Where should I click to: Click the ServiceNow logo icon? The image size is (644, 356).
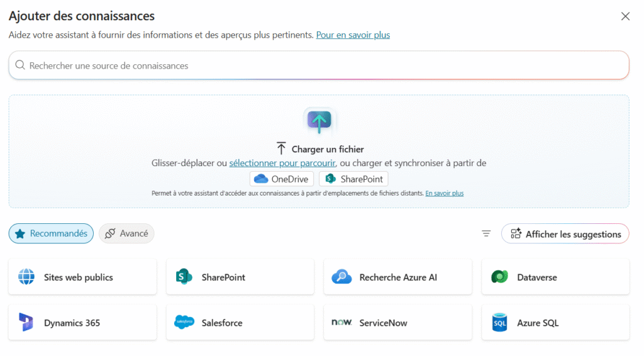click(x=341, y=323)
